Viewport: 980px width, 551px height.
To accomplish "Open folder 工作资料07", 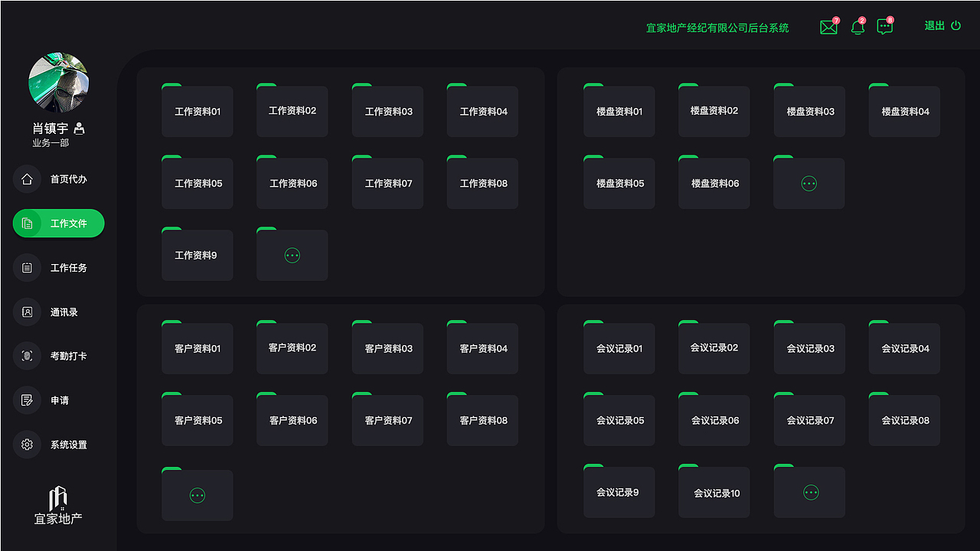I will pos(387,182).
